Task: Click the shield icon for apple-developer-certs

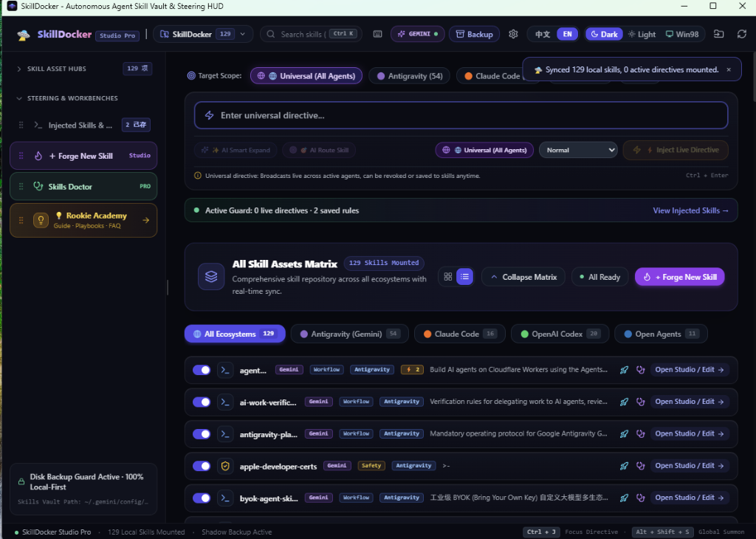Action: tap(225, 466)
